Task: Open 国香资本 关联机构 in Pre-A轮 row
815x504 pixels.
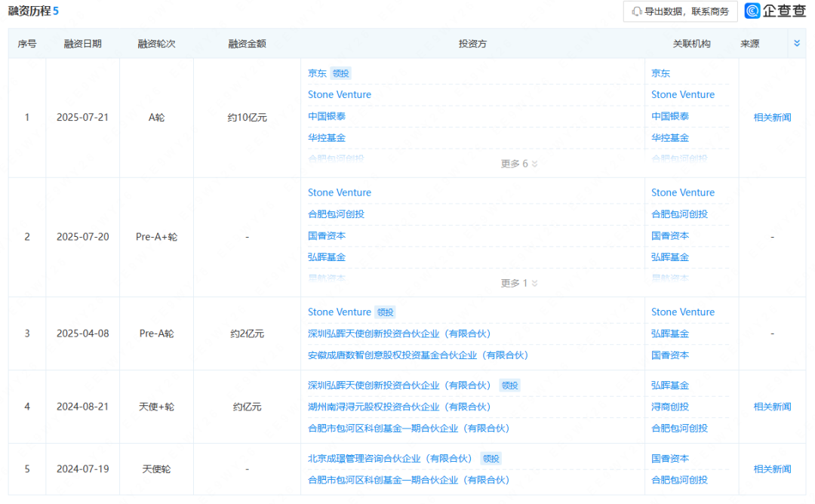Action: 670,355
